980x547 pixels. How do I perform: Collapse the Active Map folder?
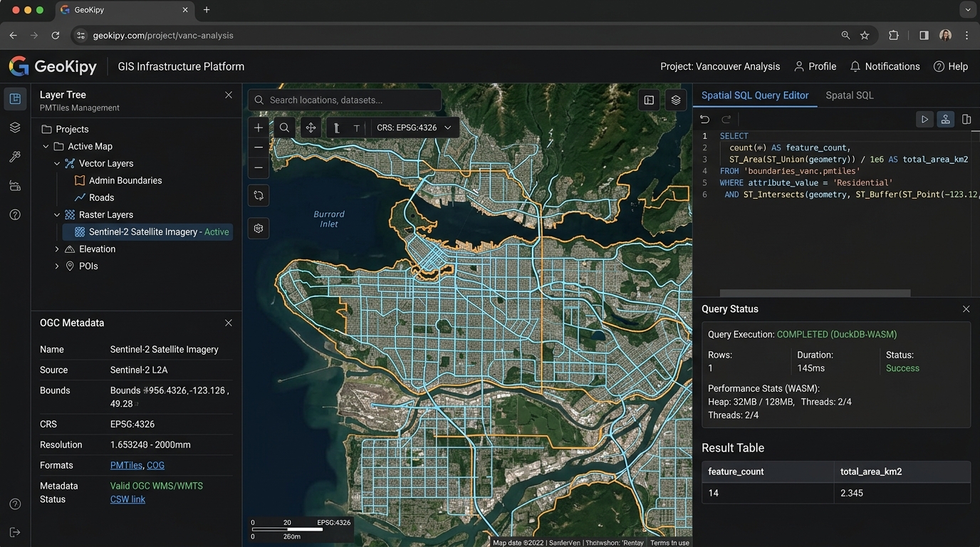tap(46, 147)
